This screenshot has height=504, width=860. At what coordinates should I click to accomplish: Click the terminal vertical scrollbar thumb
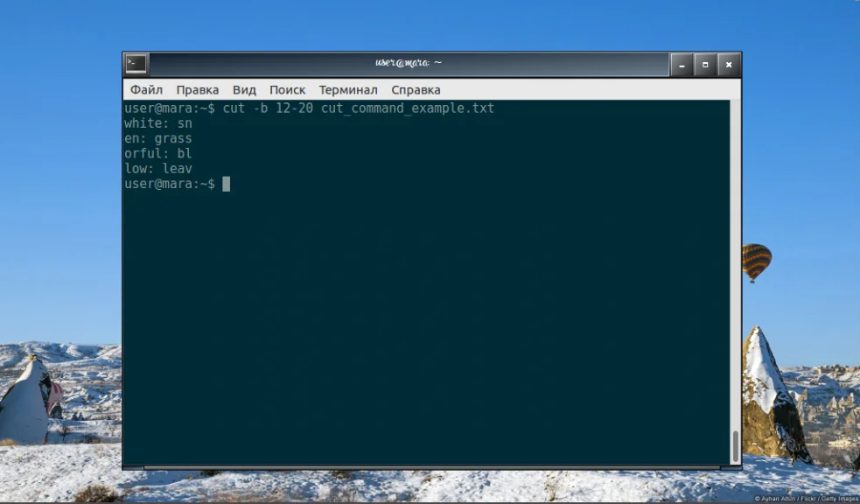tap(736, 446)
